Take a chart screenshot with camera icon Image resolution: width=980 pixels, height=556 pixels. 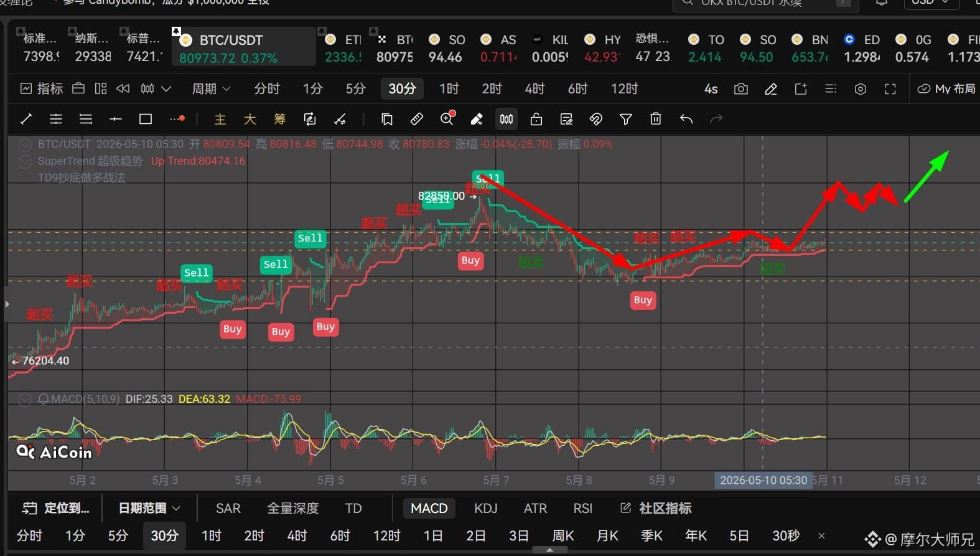point(740,89)
